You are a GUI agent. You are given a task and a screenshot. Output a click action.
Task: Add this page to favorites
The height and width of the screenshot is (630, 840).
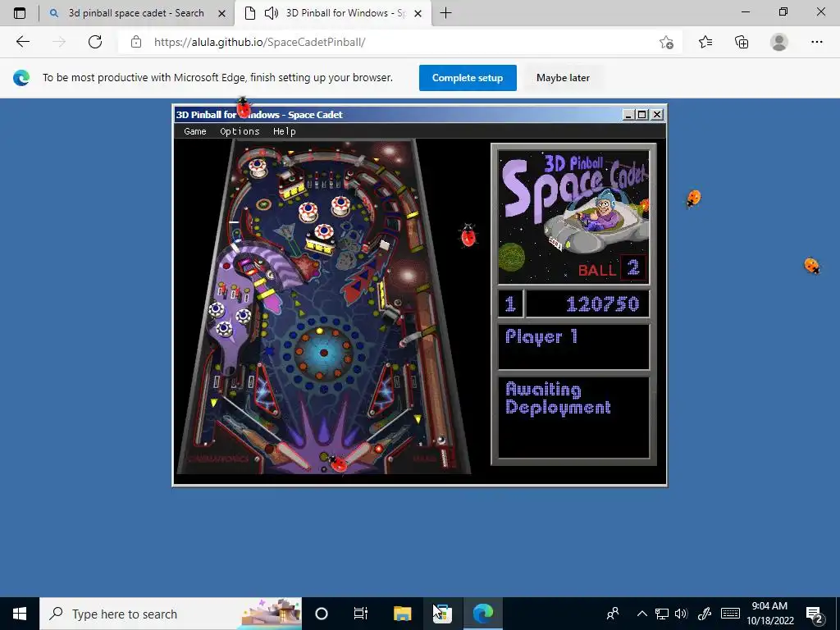pyautogui.click(x=666, y=42)
